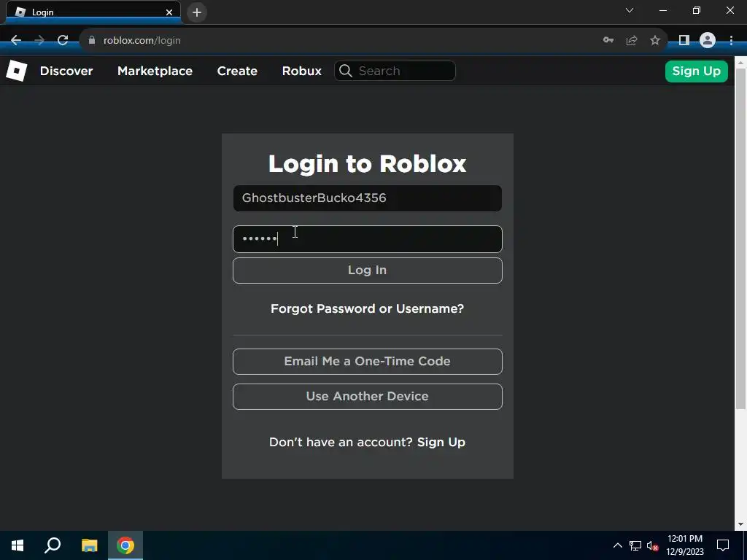The width and height of the screenshot is (747, 560).
Task: Open network status tray icon
Action: tap(635, 545)
